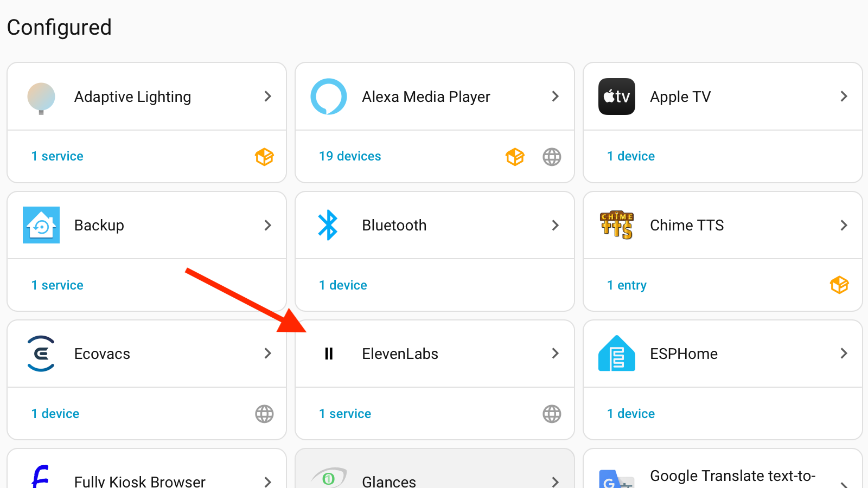Click custom integration box icon on Chime TTS
Image resolution: width=868 pixels, height=488 pixels.
[839, 285]
